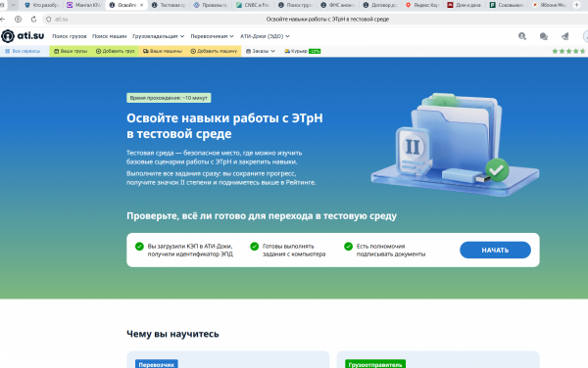This screenshot has height=368, width=588.
Task: Switch to the Договор tab
Action: tap(380, 5)
